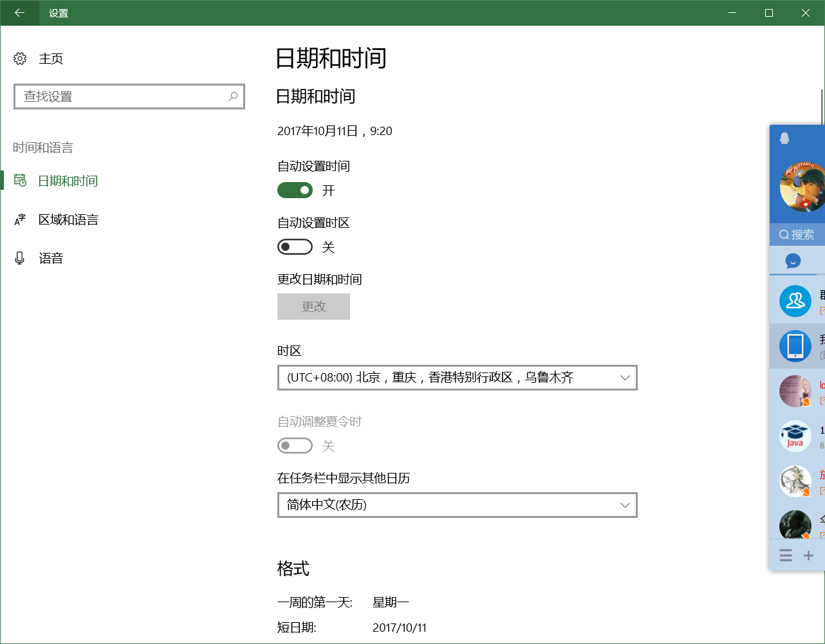
Task: Close the Settings window
Action: coord(806,13)
